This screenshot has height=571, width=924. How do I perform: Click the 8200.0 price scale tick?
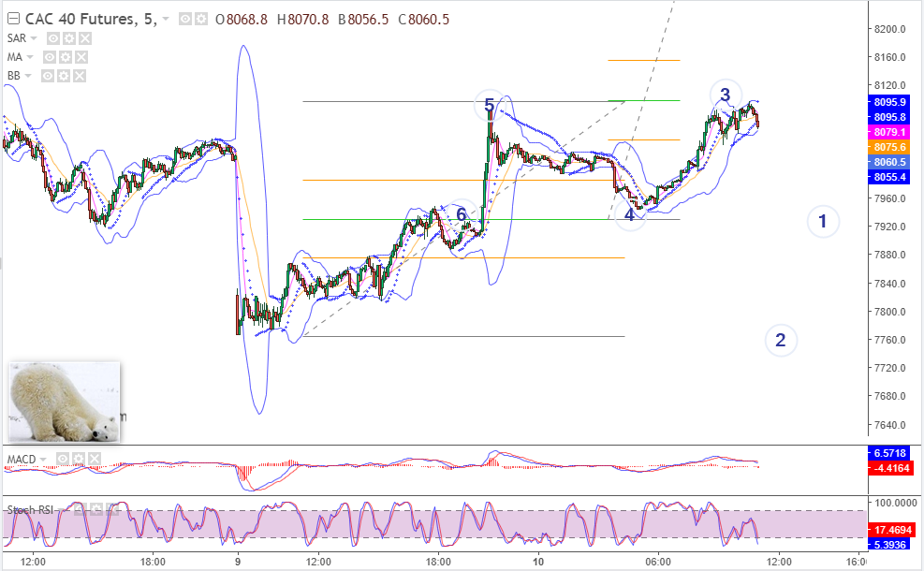889,29
